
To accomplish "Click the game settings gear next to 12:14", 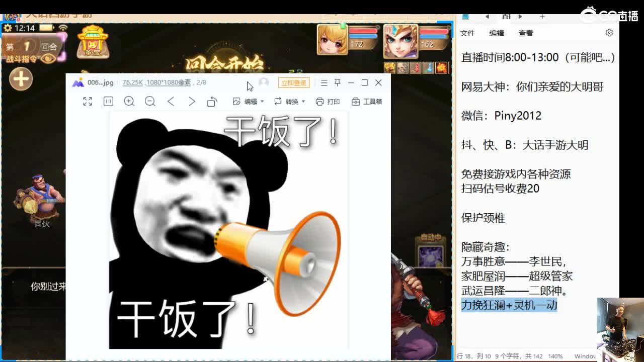I will pos(8,28).
